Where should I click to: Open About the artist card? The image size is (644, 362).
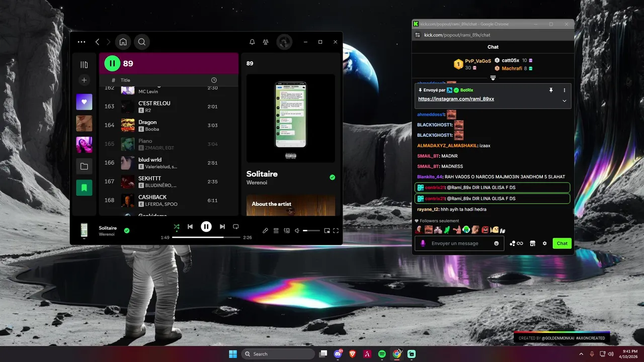tap(291, 205)
